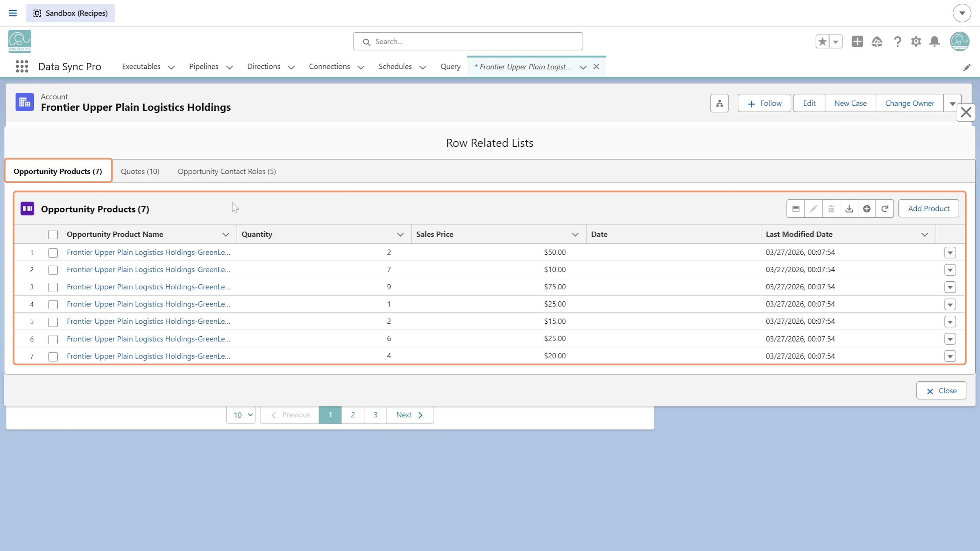
Task: Click the edit navigation pencil icon
Action: tap(967, 67)
